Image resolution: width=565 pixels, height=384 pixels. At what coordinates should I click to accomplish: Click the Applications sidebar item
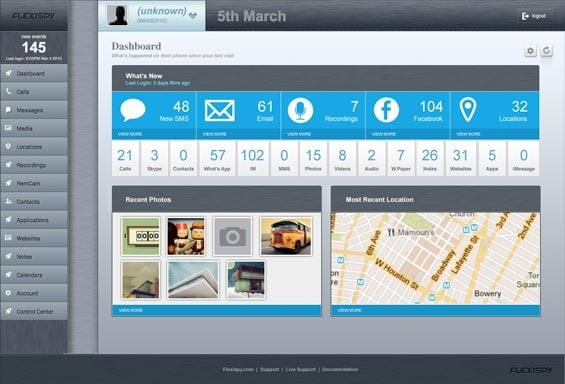tap(34, 220)
